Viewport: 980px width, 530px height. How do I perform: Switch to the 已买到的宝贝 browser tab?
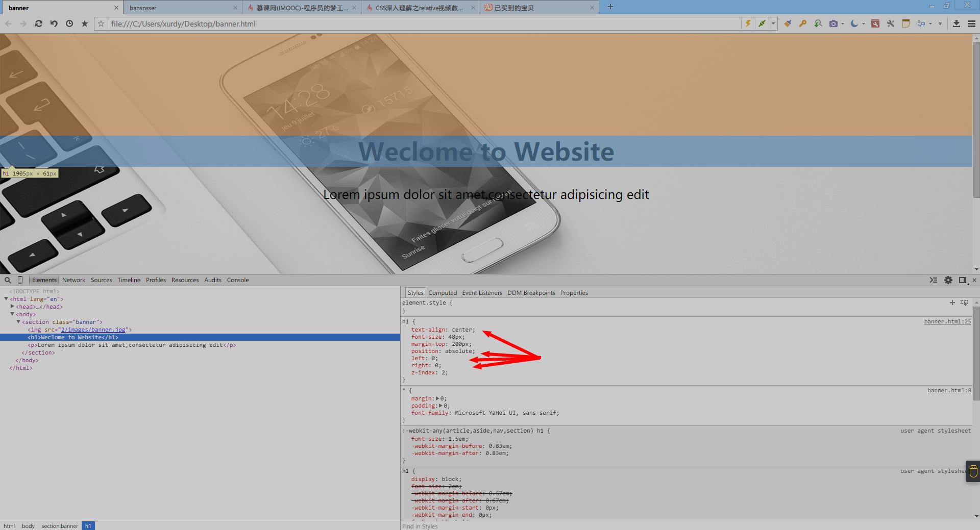[539, 8]
